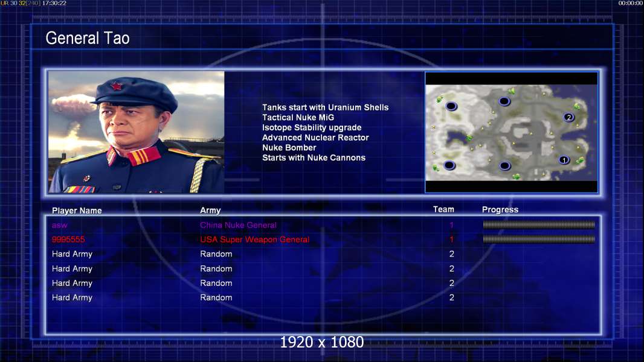
Task: Click "Random" army in the first Hard Army row
Action: click(216, 254)
